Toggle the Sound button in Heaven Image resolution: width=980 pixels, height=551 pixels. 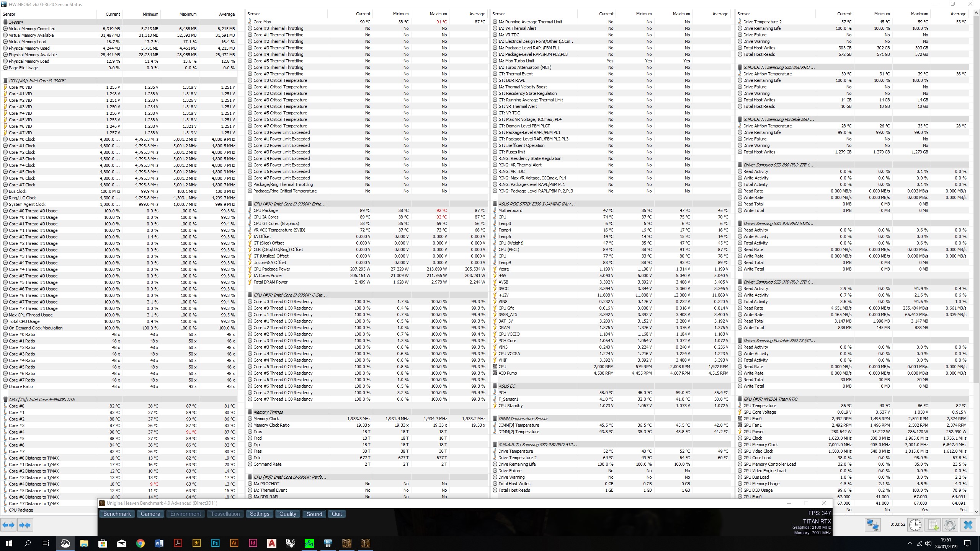314,514
